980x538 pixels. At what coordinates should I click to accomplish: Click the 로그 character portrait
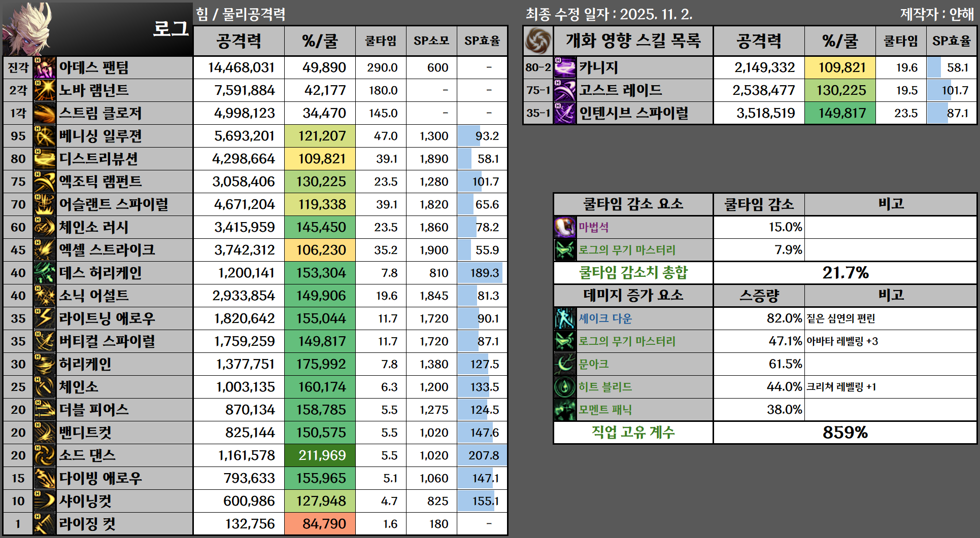pos(28,28)
